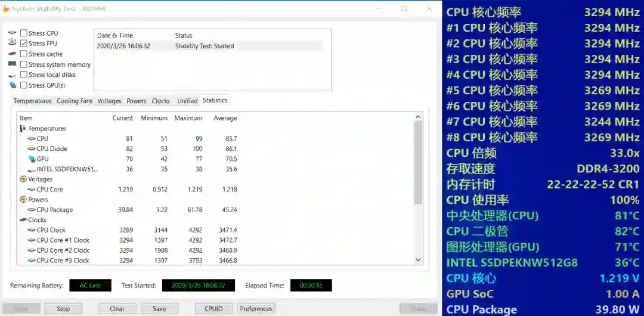The height and width of the screenshot is (316, 644).
Task: Select the Statistics tab
Action: click(x=215, y=100)
